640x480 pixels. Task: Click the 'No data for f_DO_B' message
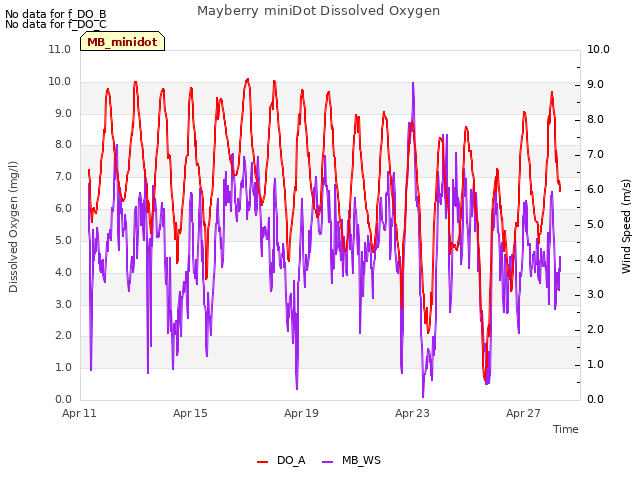pyautogui.click(x=56, y=14)
